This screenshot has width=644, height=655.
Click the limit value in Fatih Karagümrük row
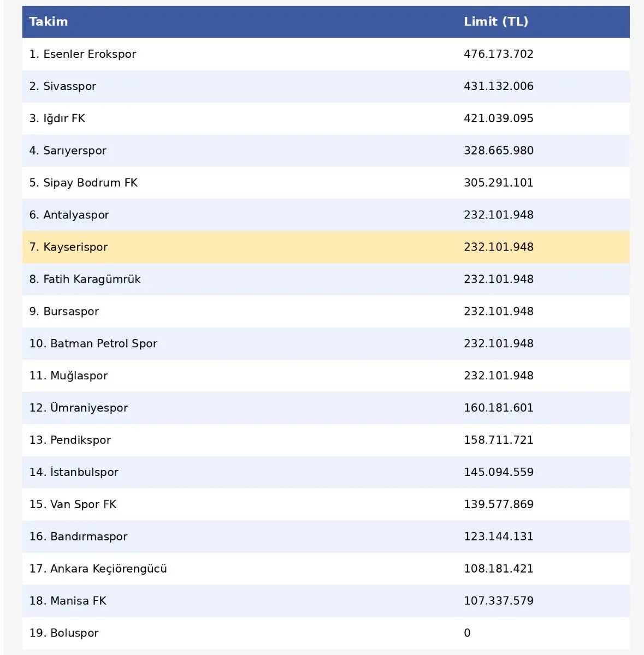click(498, 279)
